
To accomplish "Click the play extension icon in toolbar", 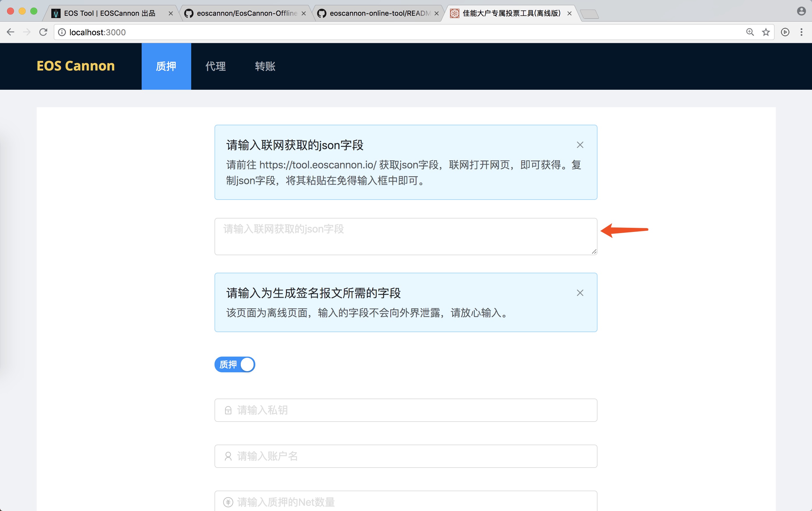I will 785,32.
